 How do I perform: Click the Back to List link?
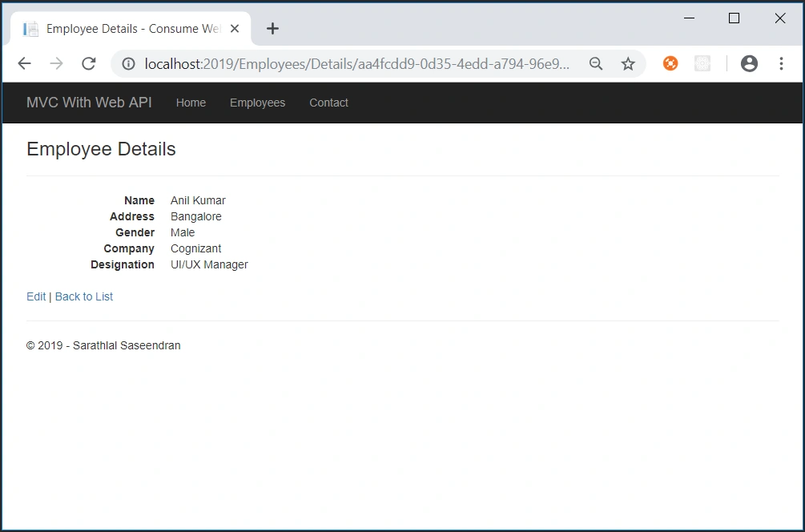[83, 296]
